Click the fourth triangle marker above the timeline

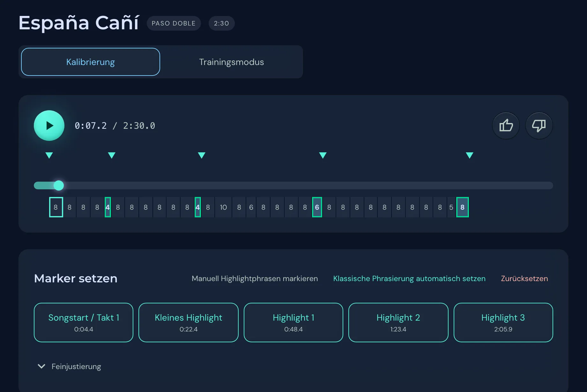point(323,155)
